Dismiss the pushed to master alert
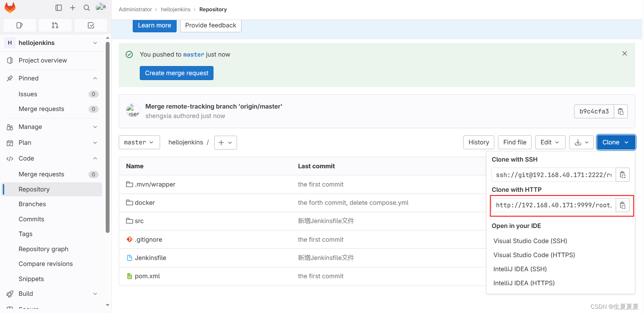644x313 pixels. [625, 53]
